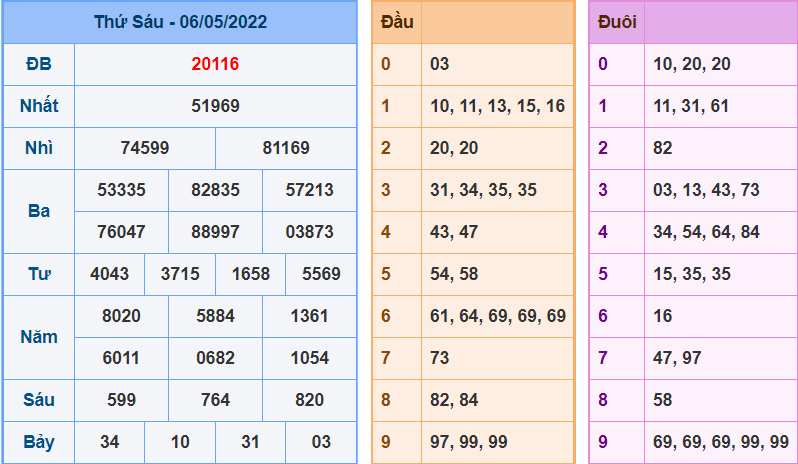The image size is (798, 464).
Task: Click '03' in the Đầu table
Action: click(x=440, y=64)
